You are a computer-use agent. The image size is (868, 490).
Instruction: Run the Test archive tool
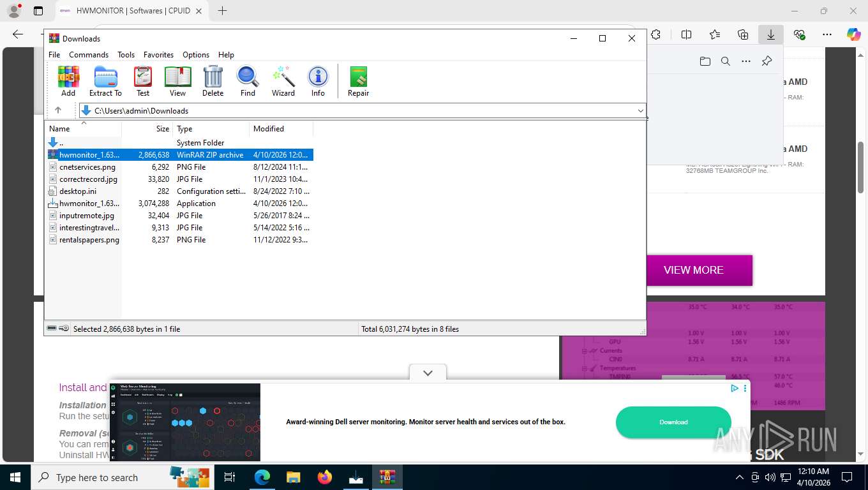coord(143,81)
